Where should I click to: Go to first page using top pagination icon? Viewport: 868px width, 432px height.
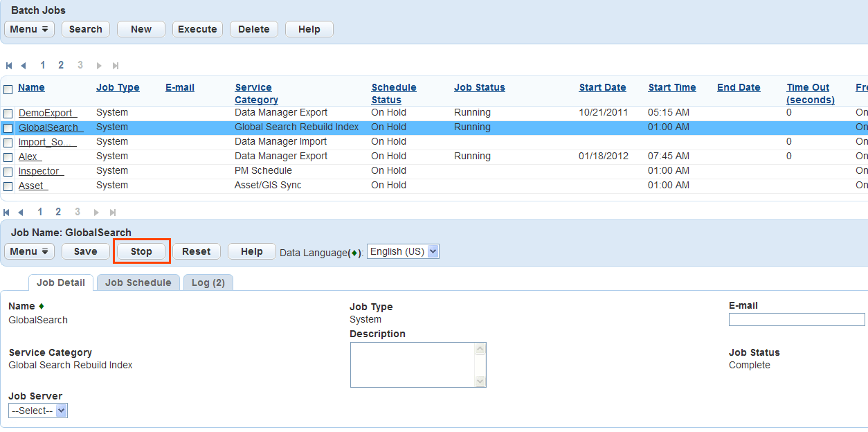click(x=9, y=66)
